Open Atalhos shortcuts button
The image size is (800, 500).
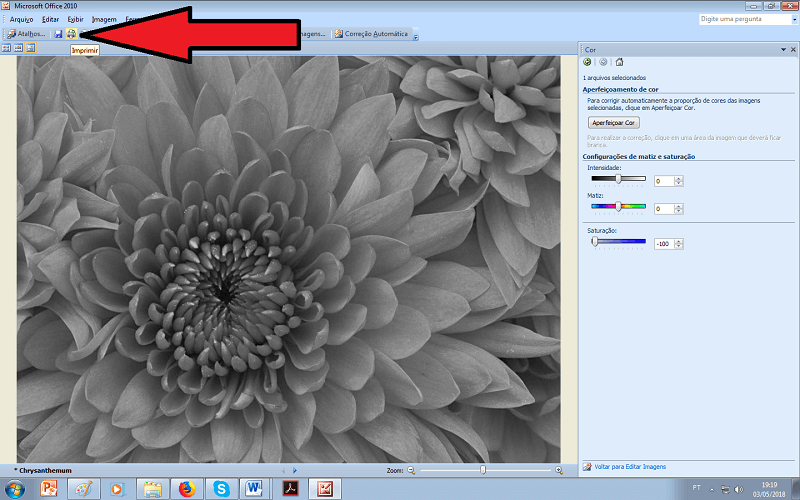pos(27,34)
